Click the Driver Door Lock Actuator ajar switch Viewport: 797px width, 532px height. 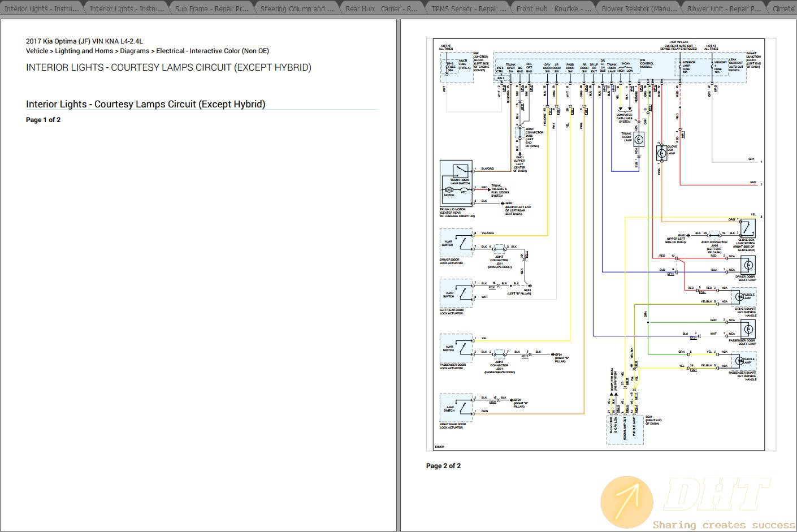456,243
